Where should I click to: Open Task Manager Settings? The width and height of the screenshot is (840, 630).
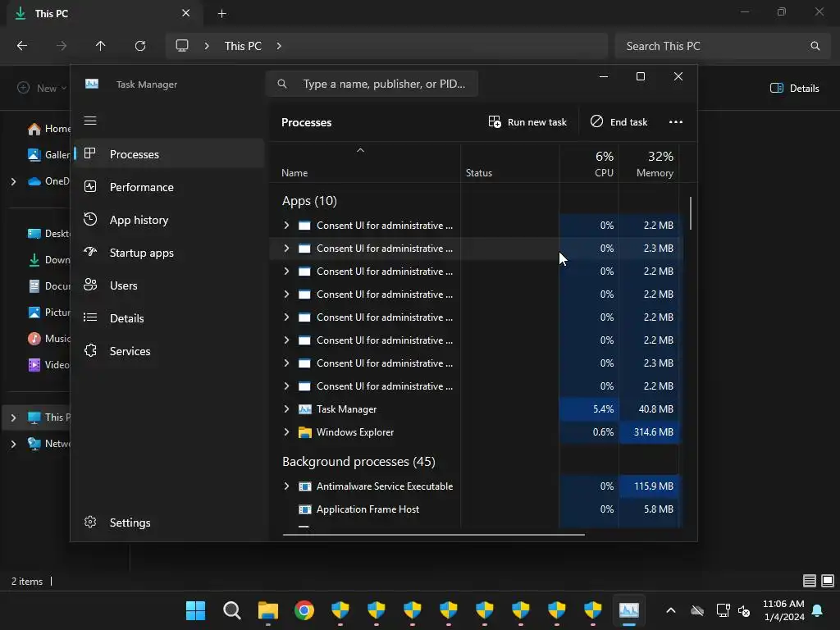point(169,523)
